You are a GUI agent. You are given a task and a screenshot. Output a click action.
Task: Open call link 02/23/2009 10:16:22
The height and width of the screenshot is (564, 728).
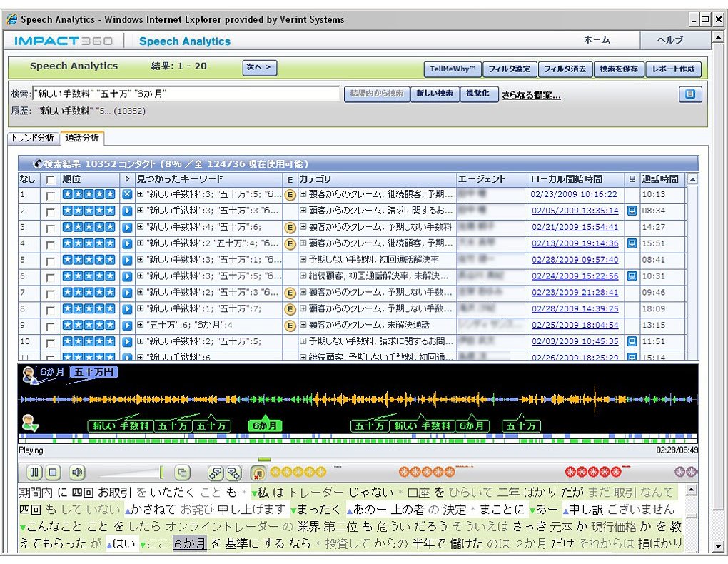(x=575, y=195)
